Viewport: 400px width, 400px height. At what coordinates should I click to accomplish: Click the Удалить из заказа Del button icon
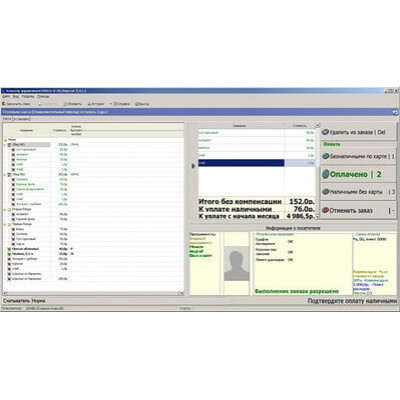click(325, 132)
